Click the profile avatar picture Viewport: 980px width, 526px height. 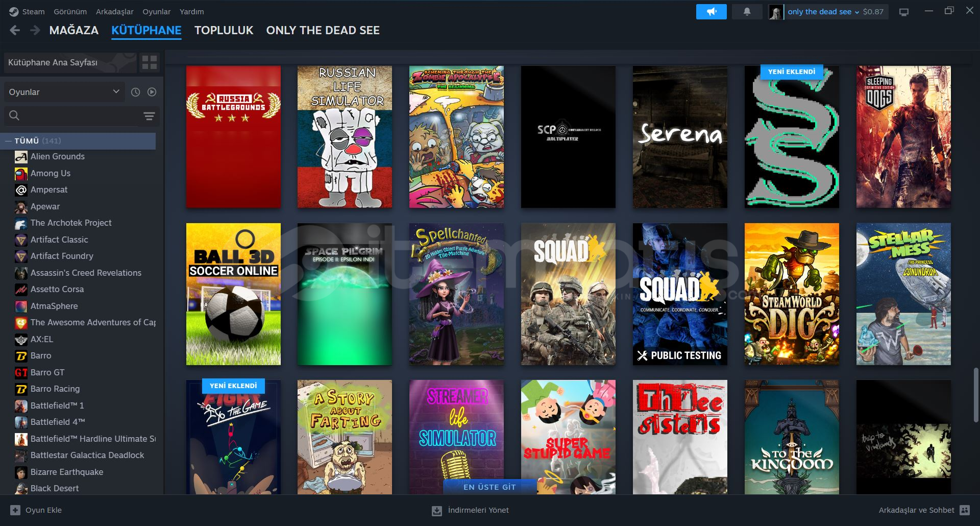tap(776, 12)
